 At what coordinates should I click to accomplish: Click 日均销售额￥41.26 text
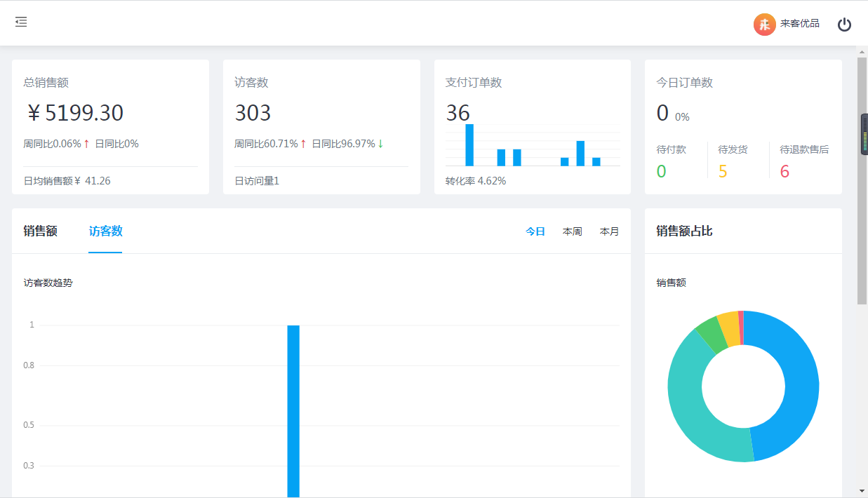67,181
